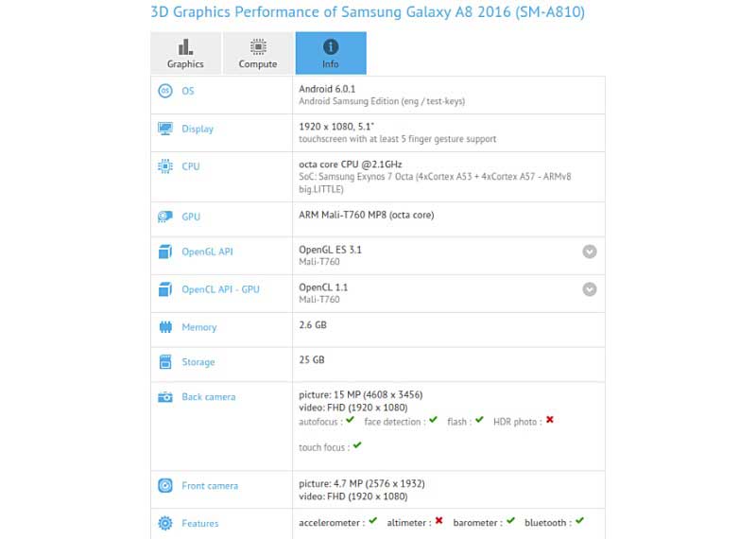The width and height of the screenshot is (756, 539).
Task: Click the CPU label
Action: click(191, 166)
